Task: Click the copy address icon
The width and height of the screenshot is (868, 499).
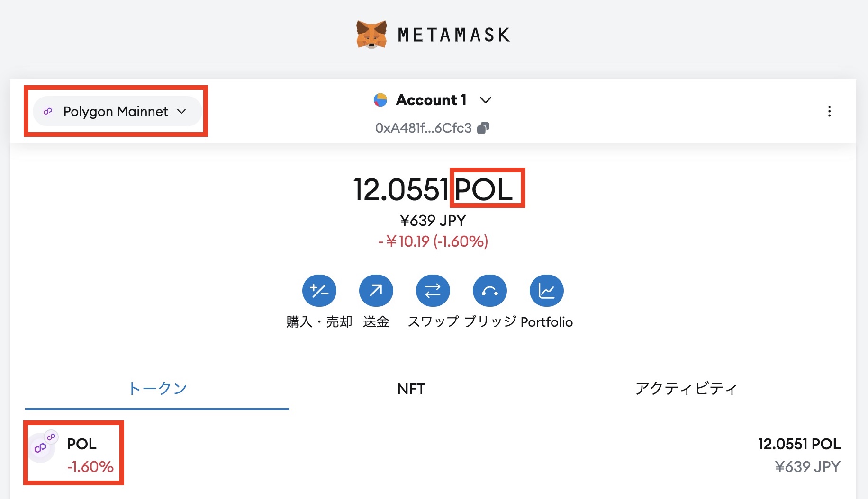Action: pos(483,127)
